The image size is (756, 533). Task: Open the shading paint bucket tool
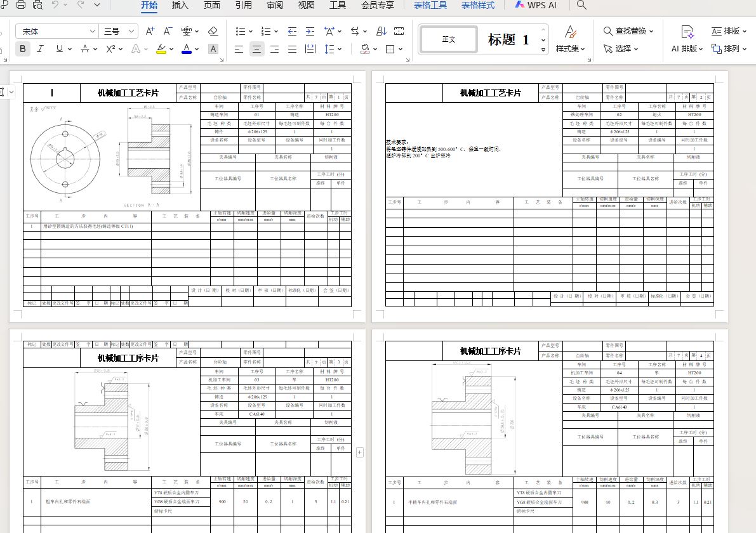tap(365, 49)
